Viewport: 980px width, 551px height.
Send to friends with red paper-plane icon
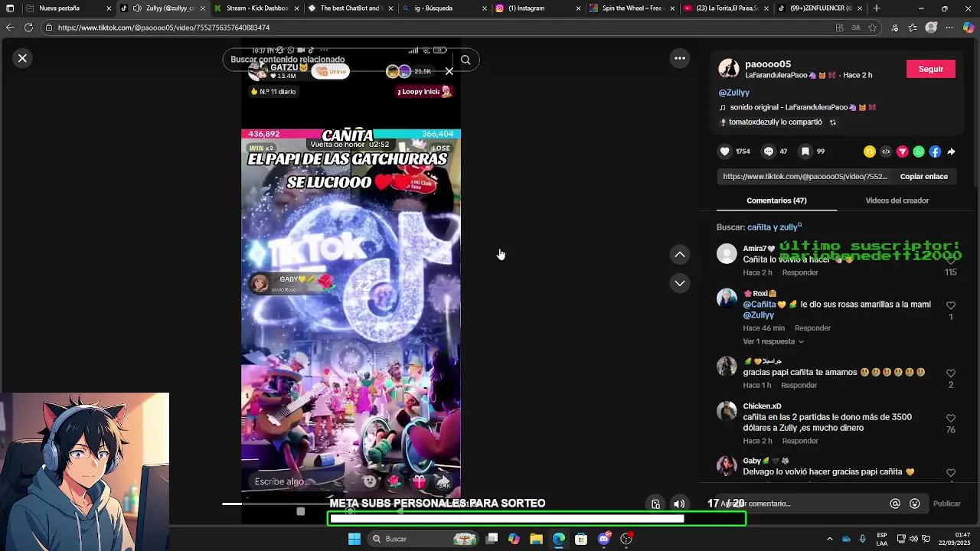tap(902, 152)
